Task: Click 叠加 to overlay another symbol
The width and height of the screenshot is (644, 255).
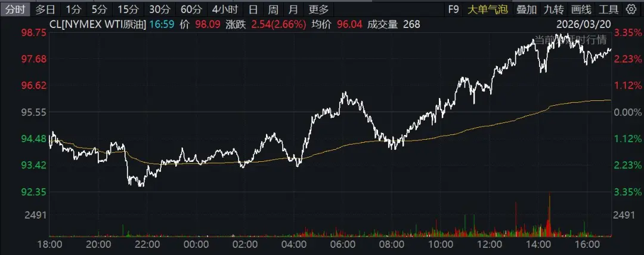Action: [526, 9]
